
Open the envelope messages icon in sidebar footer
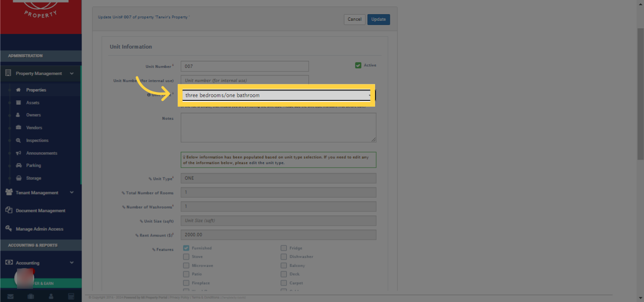10,297
